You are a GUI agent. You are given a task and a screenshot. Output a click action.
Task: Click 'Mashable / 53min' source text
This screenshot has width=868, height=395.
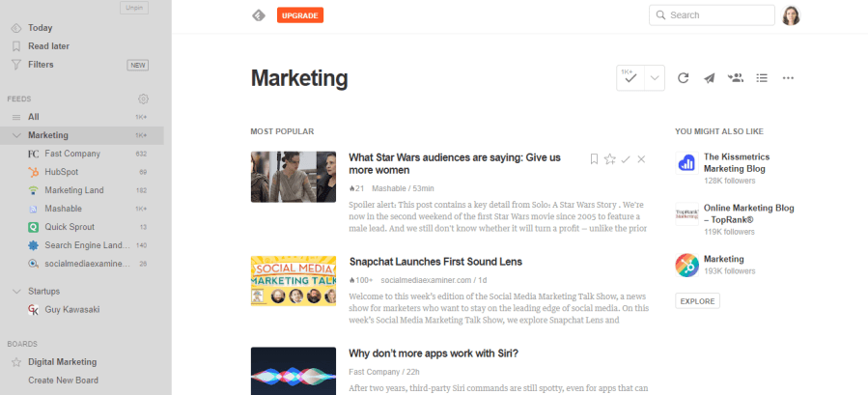tap(403, 189)
